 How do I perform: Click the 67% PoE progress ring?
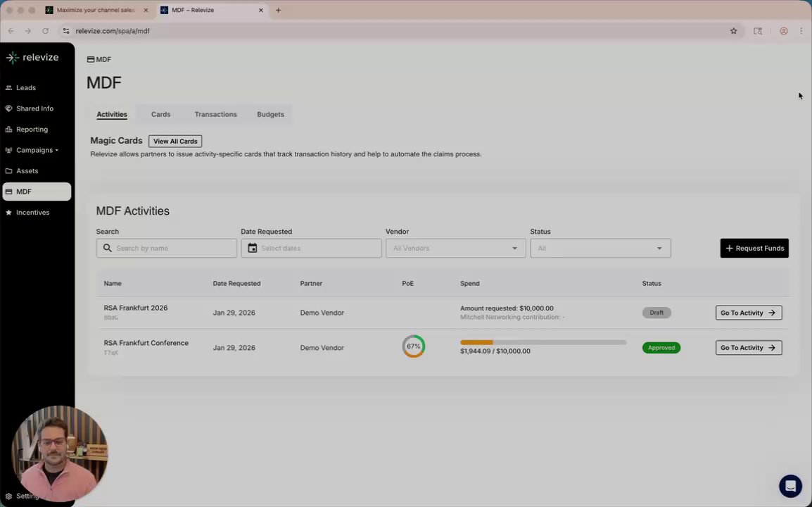click(413, 346)
